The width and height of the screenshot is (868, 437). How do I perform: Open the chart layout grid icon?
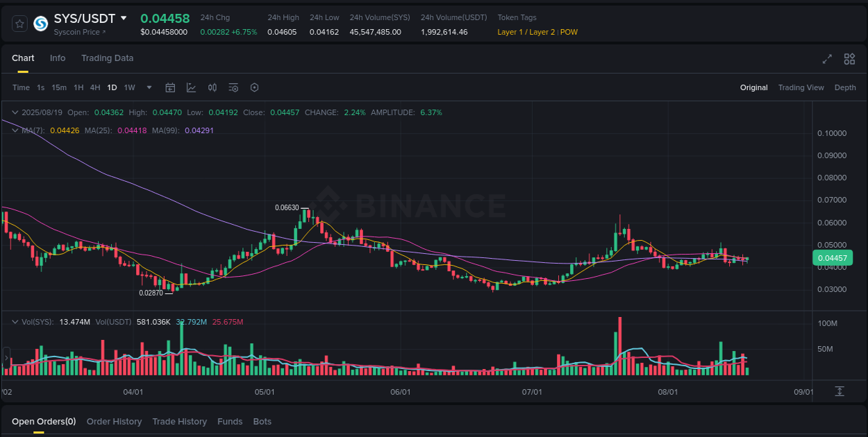(x=849, y=59)
